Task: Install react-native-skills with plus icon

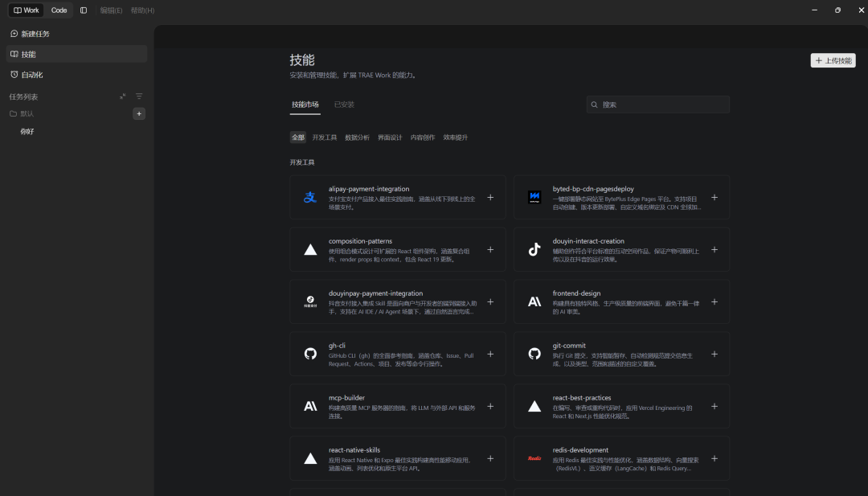Action: coord(490,458)
